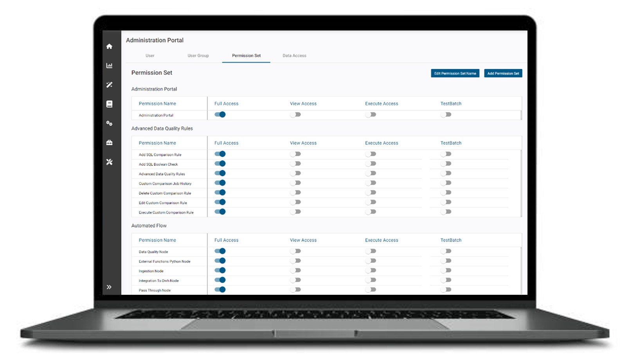Enable Execute Access for Execute Custom Comparison Rule

[x=371, y=212]
